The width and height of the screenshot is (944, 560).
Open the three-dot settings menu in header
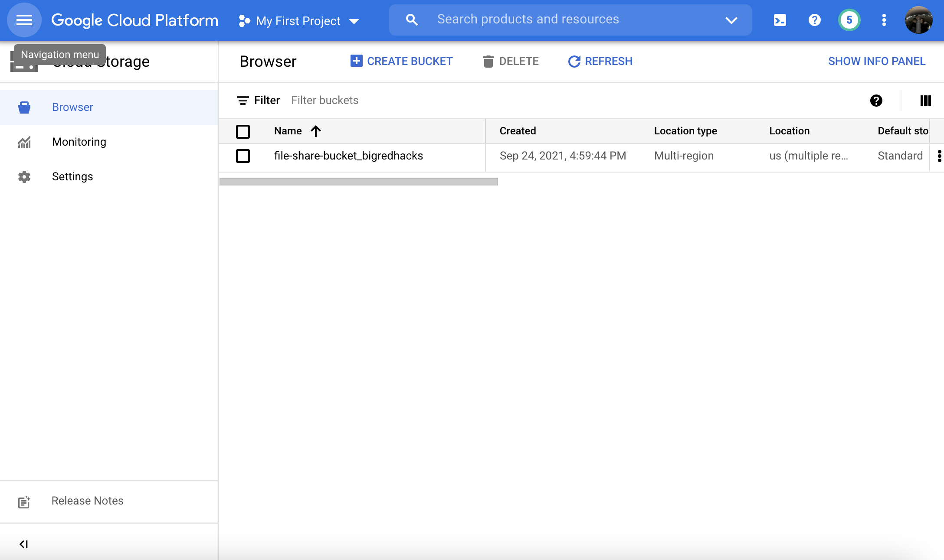click(884, 20)
